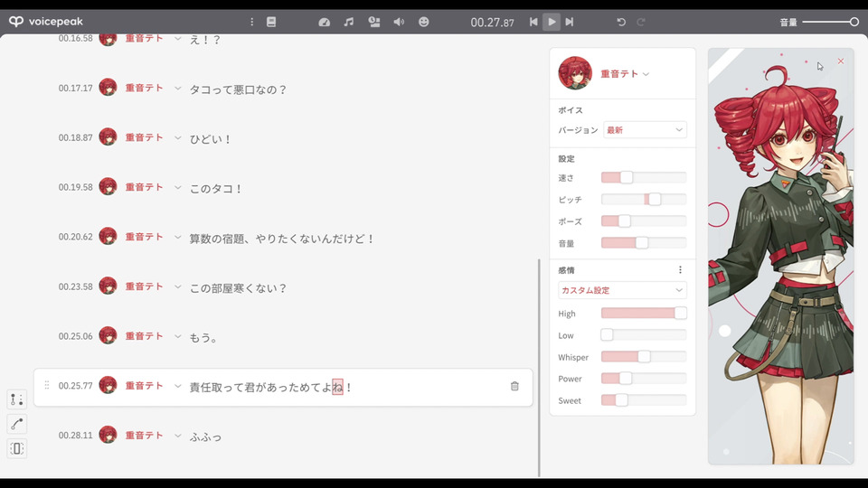Open the バージョン 最新 dropdown
Screen dimensions: 868x488
click(645, 130)
